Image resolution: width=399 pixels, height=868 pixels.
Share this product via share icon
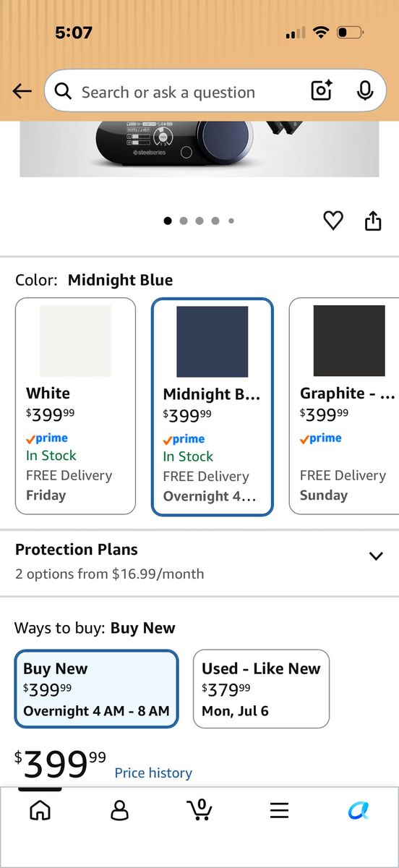(373, 221)
